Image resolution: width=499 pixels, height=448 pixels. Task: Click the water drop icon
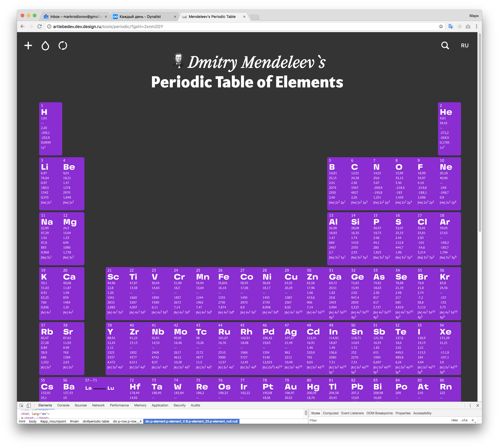tap(45, 46)
